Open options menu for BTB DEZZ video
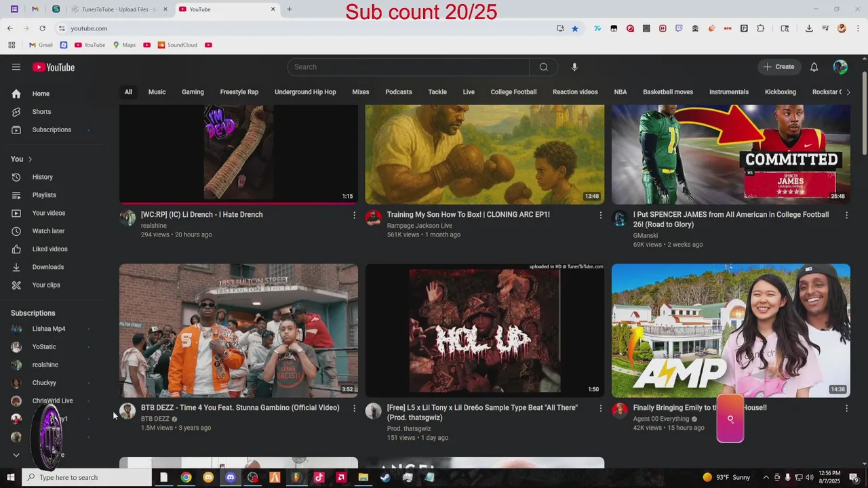The width and height of the screenshot is (868, 488). pos(354,408)
